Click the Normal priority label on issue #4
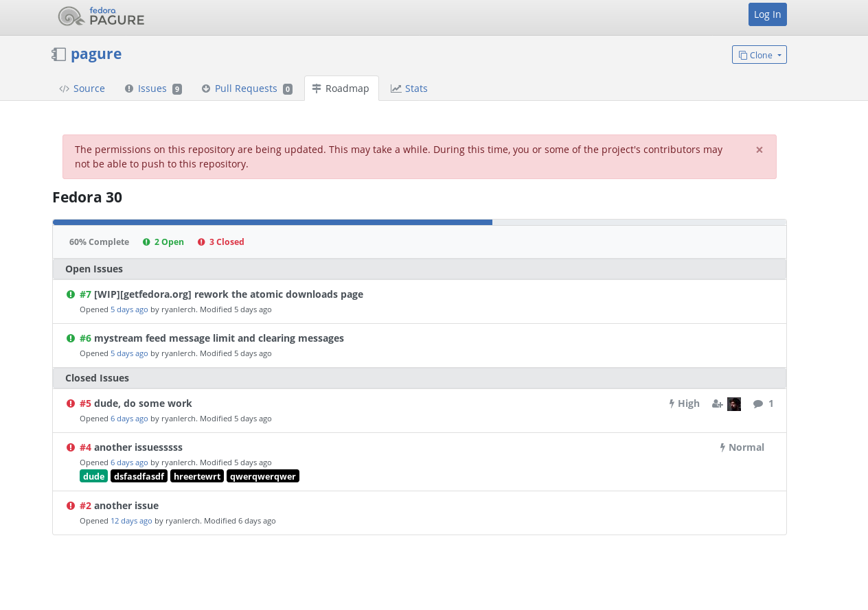 point(742,447)
